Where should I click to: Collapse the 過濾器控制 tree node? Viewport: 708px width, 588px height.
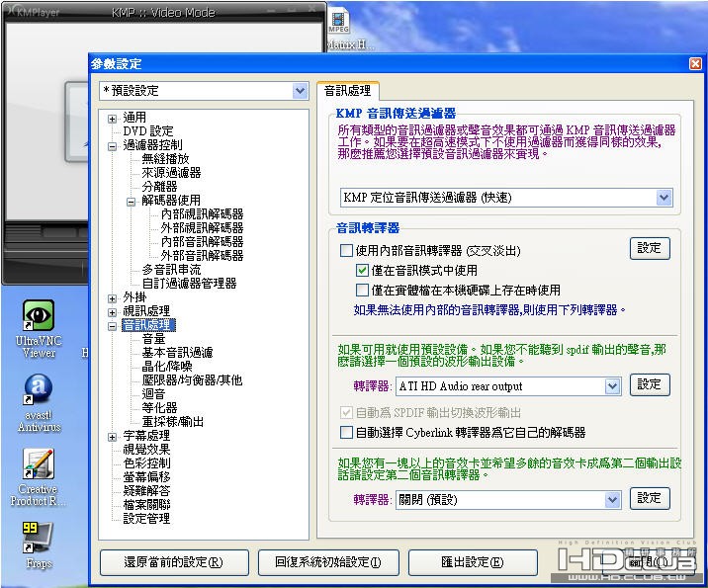coord(112,146)
